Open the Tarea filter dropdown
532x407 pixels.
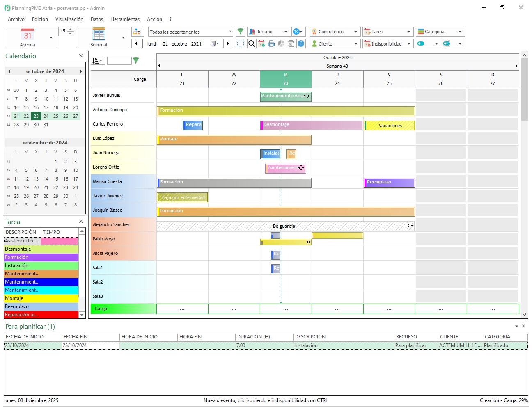(x=388, y=32)
